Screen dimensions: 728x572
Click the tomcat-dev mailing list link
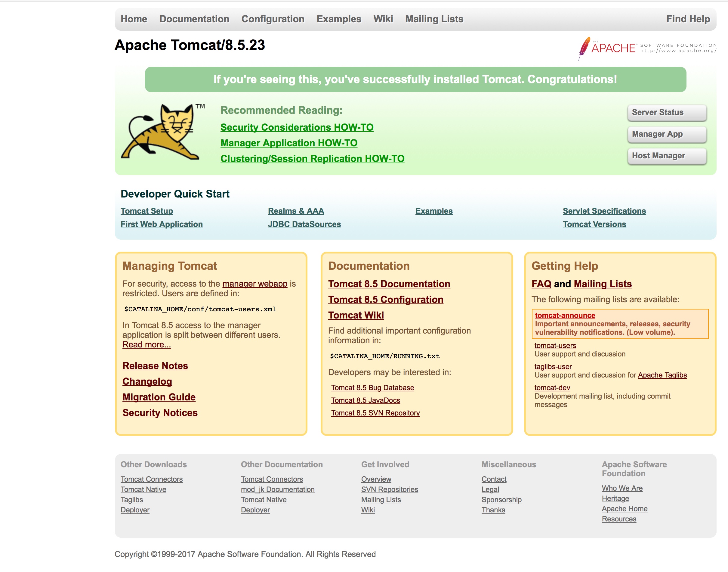pos(552,388)
